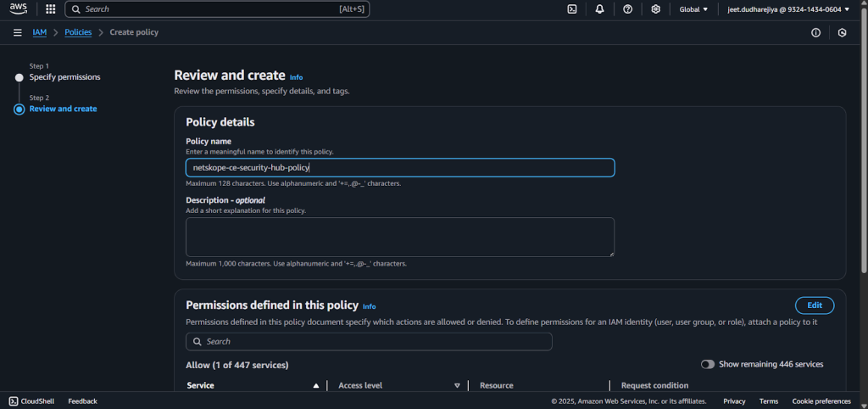Click the Edit permissions button
The image size is (868, 409).
(815, 305)
